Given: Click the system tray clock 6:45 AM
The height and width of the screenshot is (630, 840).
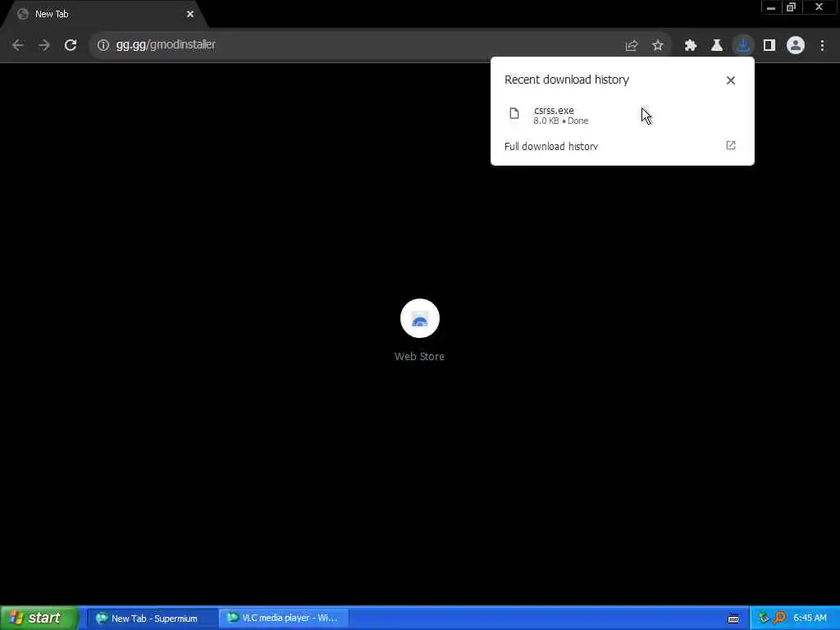Looking at the screenshot, I should [810, 619].
